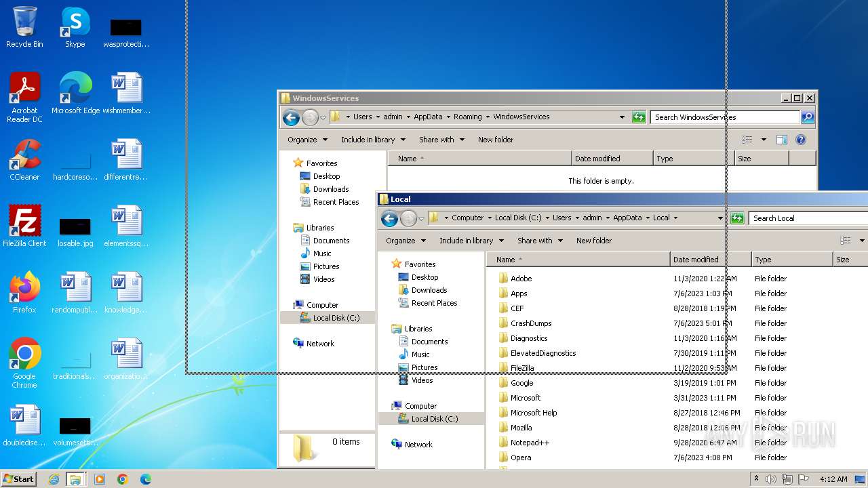Click the Chrome taskbar icon
Screen dimensions: 868x488
(123, 479)
